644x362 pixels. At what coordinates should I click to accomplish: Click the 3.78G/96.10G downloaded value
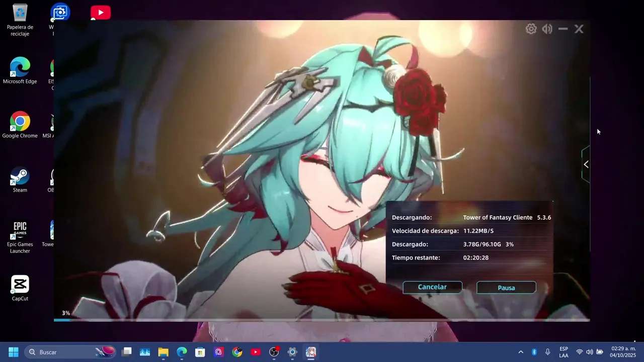point(482,244)
